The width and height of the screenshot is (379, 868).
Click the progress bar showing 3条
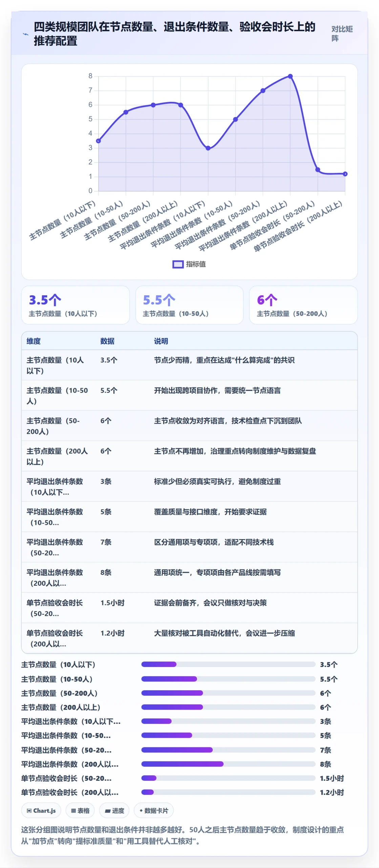pyautogui.click(x=228, y=721)
